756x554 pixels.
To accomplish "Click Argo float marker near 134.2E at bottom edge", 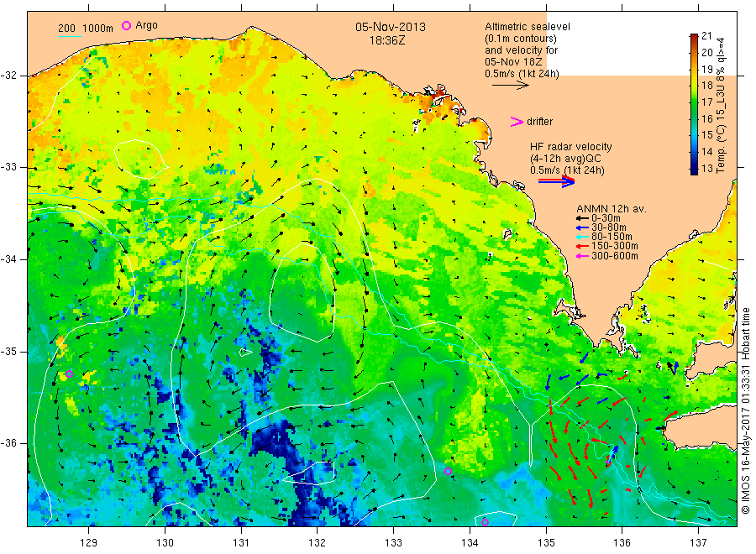I will pyautogui.click(x=485, y=522).
